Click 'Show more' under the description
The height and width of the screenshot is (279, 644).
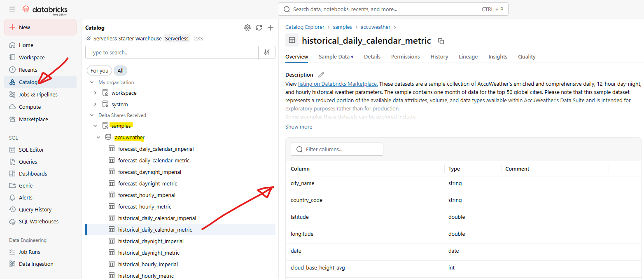pyautogui.click(x=299, y=127)
